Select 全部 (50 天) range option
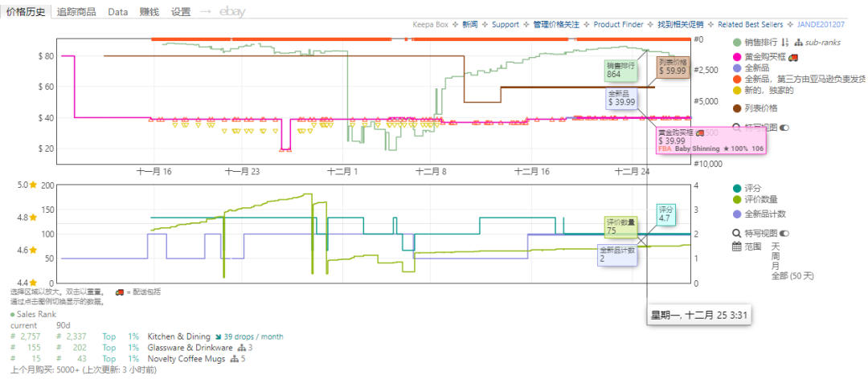The image size is (868, 379). coord(792,275)
